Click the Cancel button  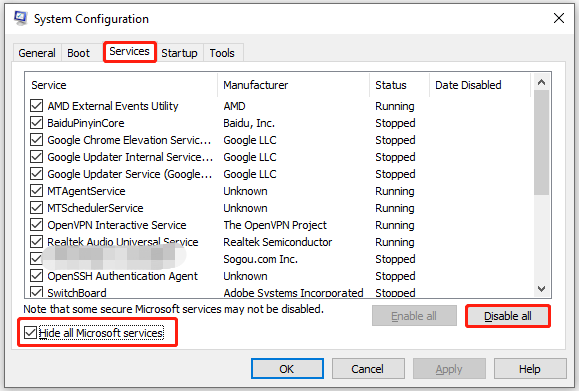tap(368, 368)
